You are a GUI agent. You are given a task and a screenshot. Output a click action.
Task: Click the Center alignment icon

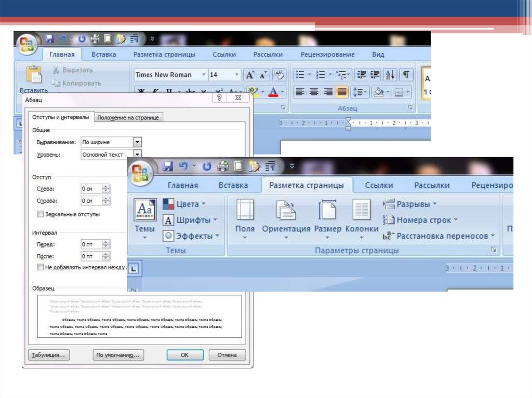tap(314, 92)
